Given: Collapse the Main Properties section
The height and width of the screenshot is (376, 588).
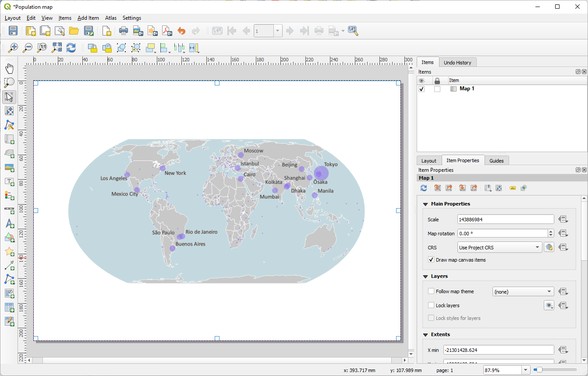Looking at the screenshot, I should [x=425, y=204].
